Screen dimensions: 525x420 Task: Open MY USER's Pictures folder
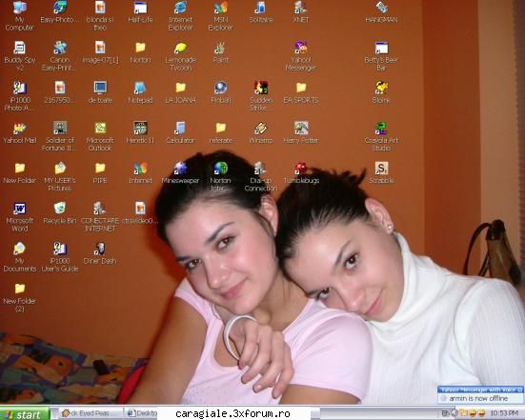60,177
